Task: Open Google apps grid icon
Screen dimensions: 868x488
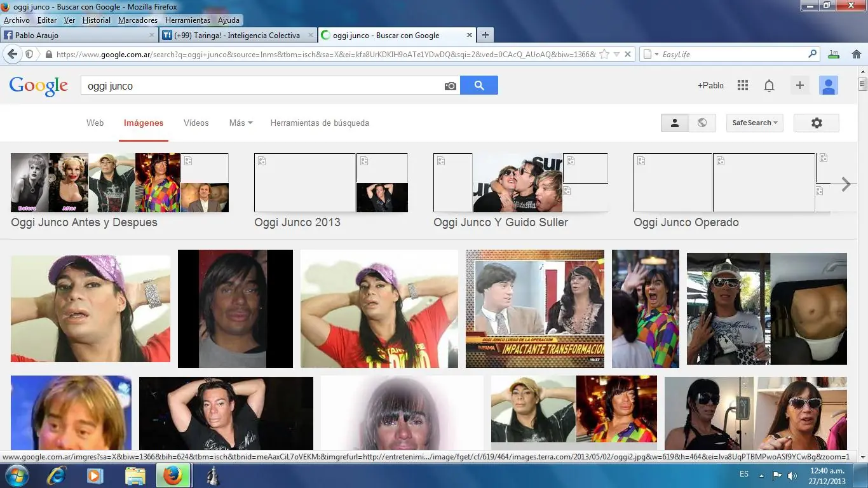Action: pos(742,85)
